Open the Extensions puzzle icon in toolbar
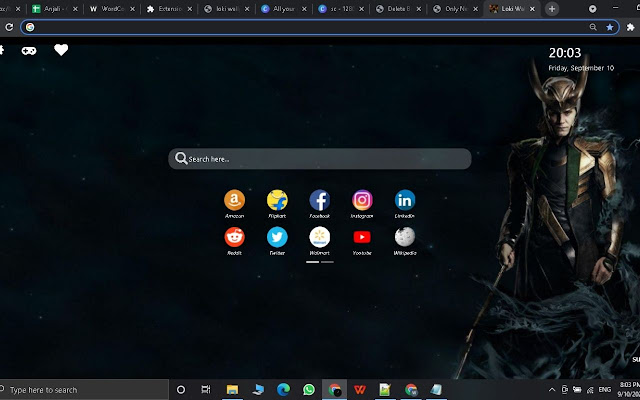Image resolution: width=640 pixels, height=400 pixels. click(x=631, y=27)
